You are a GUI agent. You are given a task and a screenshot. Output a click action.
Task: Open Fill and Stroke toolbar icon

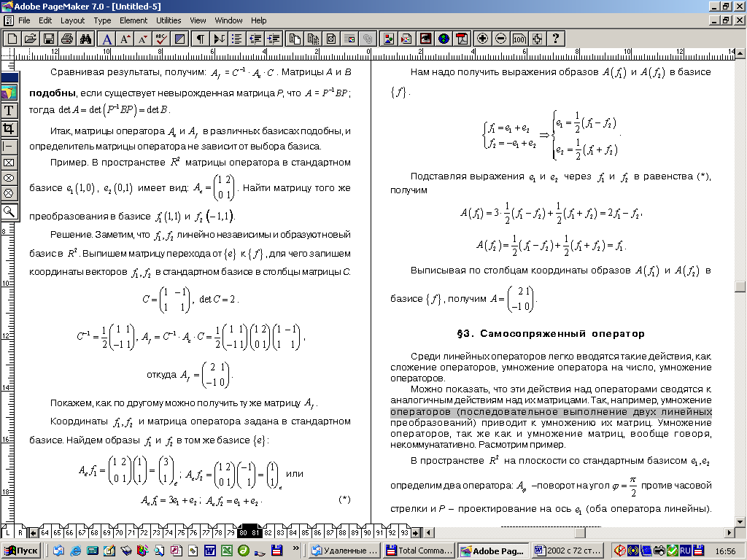[179, 39]
